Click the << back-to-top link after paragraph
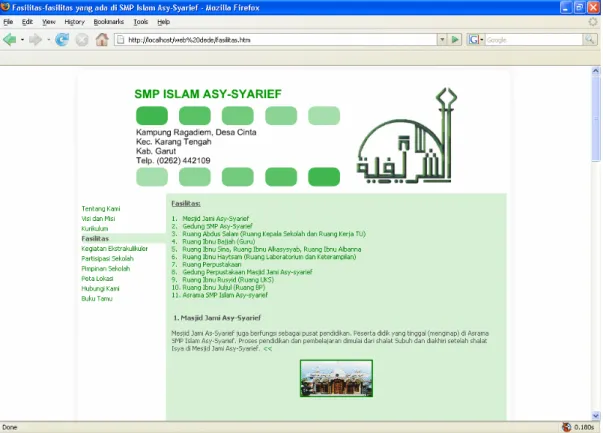The image size is (603, 433). (x=268, y=349)
